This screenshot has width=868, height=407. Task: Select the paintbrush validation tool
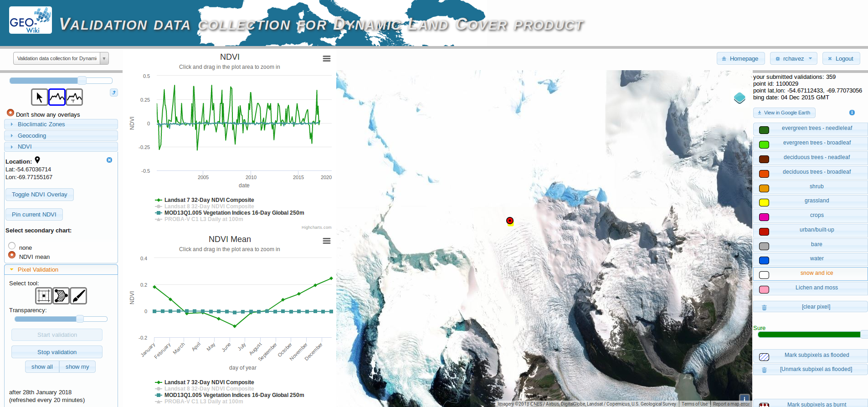pyautogui.click(x=78, y=296)
